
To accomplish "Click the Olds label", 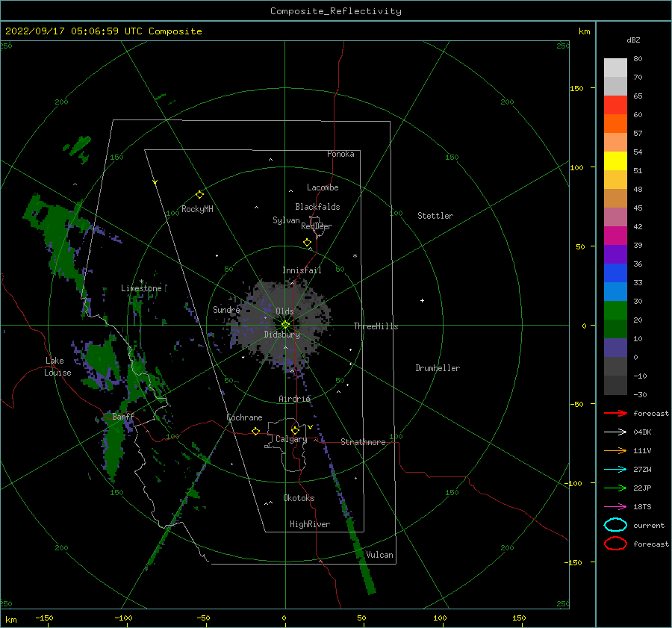I will [284, 311].
